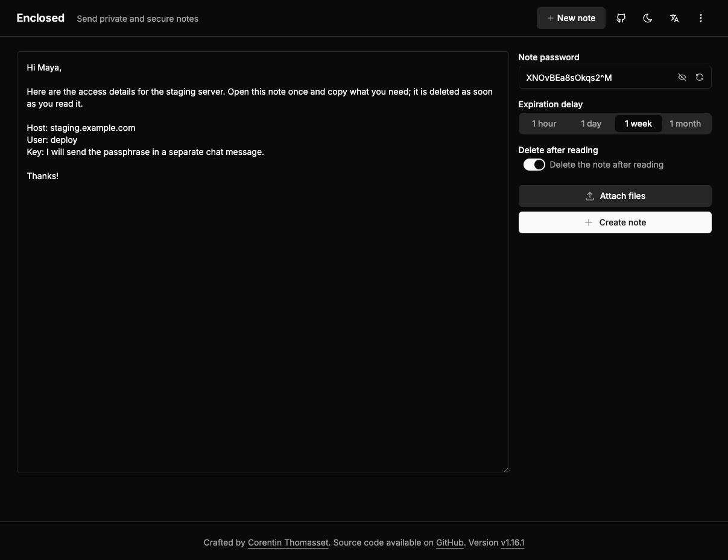Click the 'User: deploy' line in note

[52, 140]
